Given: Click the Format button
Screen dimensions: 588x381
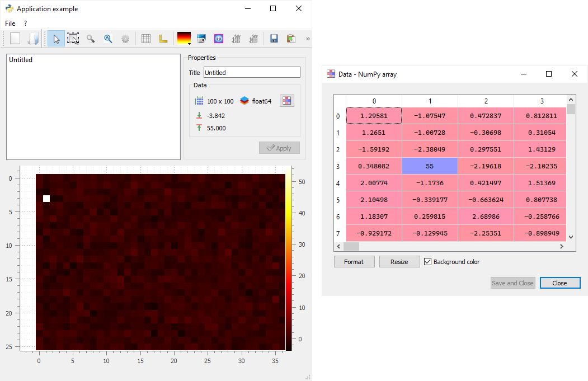Looking at the screenshot, I should (354, 262).
